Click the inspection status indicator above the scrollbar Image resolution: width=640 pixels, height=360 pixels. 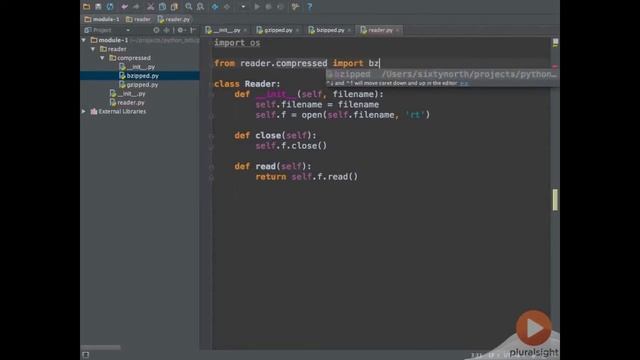pos(555,42)
